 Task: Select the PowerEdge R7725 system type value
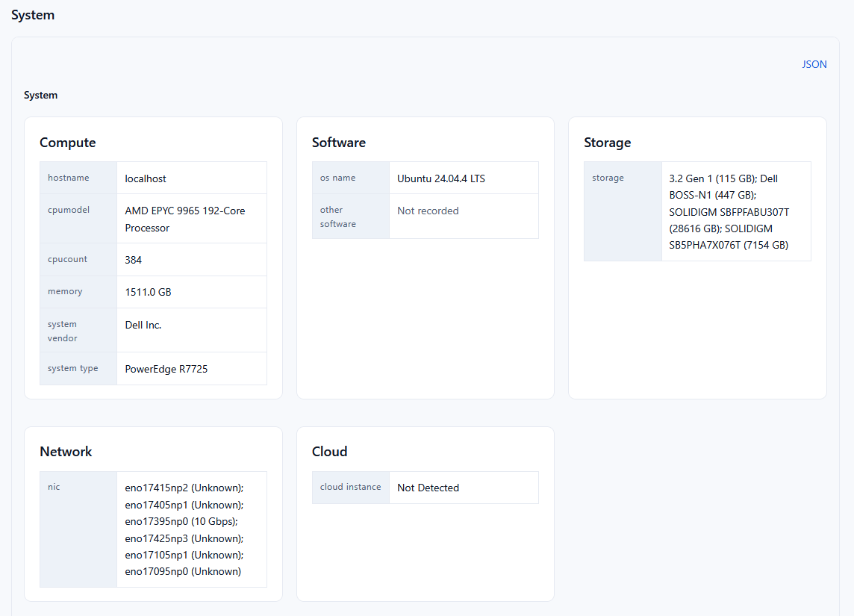pyautogui.click(x=166, y=369)
